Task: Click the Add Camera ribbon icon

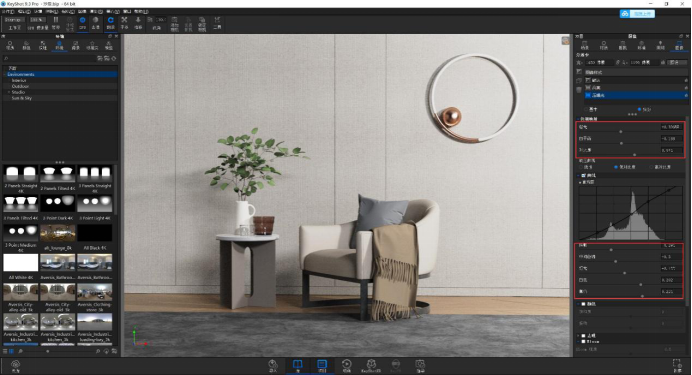Action: tap(175, 24)
